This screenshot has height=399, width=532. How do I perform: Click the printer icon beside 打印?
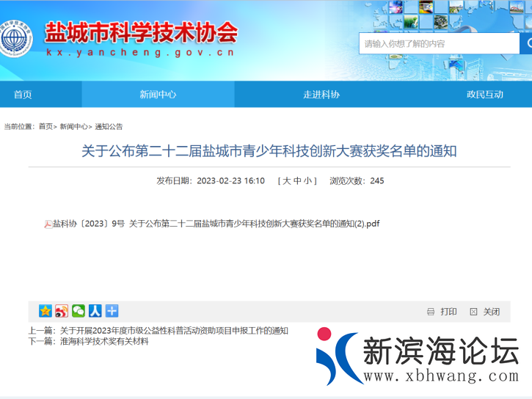tap(431, 312)
